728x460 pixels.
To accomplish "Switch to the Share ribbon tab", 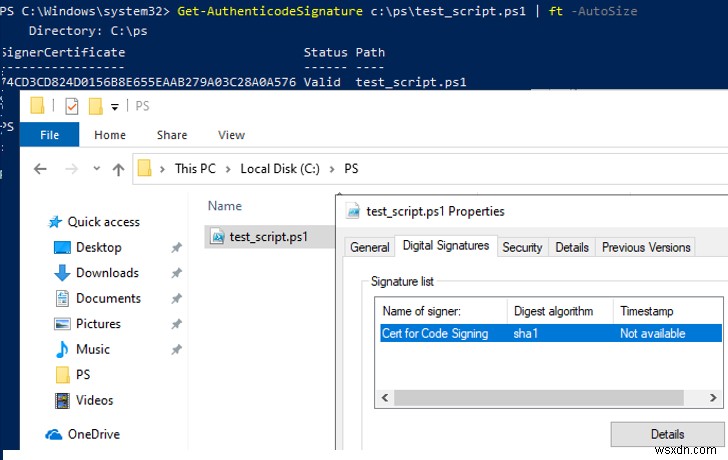I will click(172, 135).
